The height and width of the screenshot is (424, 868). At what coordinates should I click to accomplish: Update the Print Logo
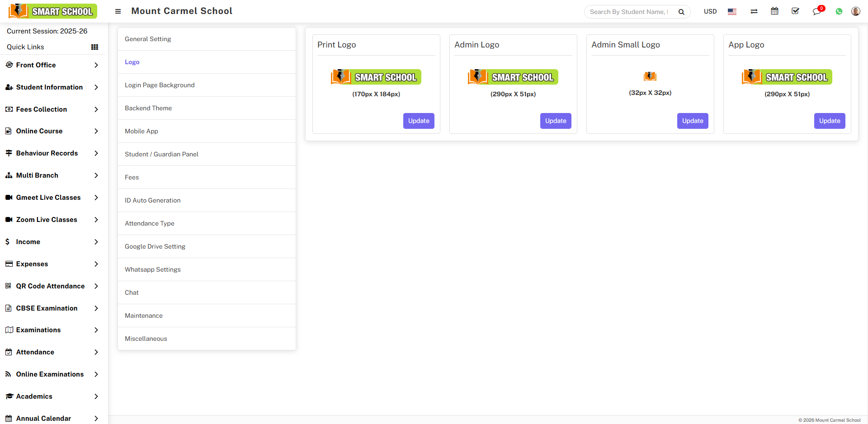418,121
